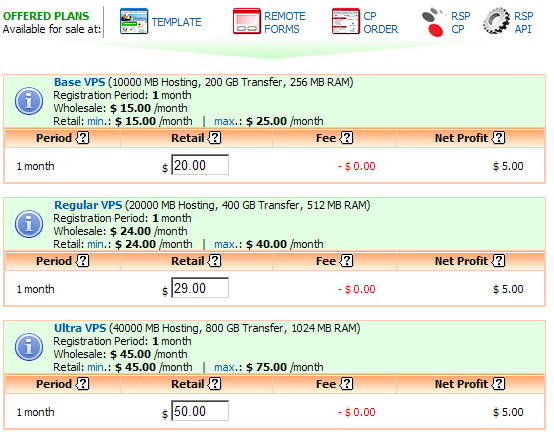Click the Ultra VPS info icon
Viewport: 554px width, 432px height.
[x=29, y=347]
